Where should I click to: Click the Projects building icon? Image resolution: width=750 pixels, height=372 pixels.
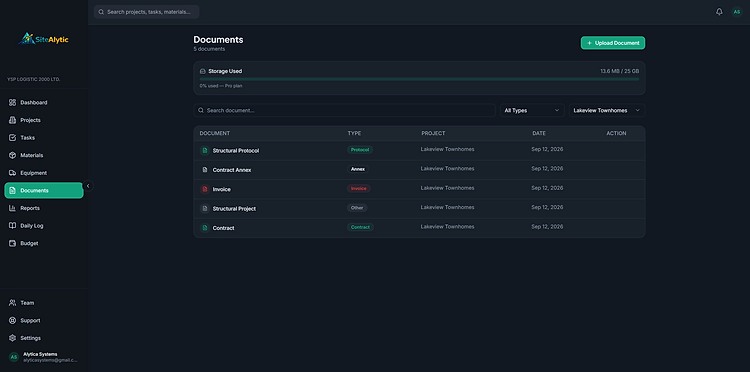click(12, 120)
